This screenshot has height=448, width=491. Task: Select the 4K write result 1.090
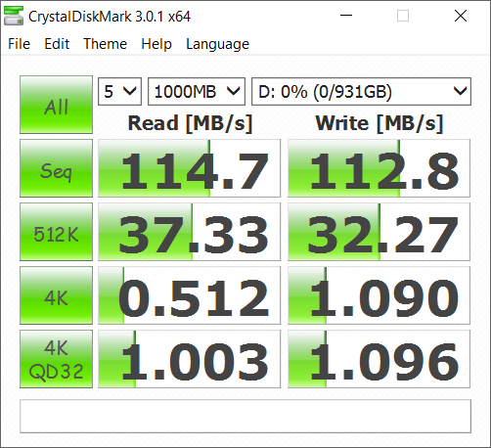379,295
